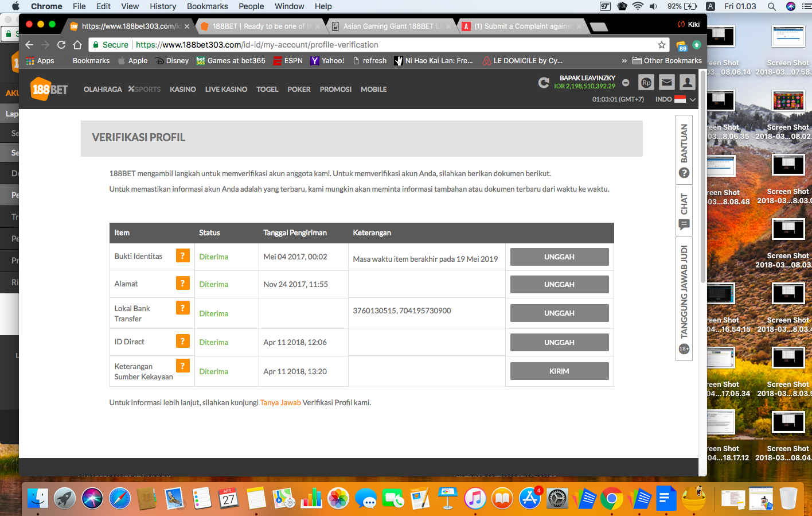812x516 pixels.
Task: Open Spotlight search magnifier in menu bar
Action: [772, 6]
